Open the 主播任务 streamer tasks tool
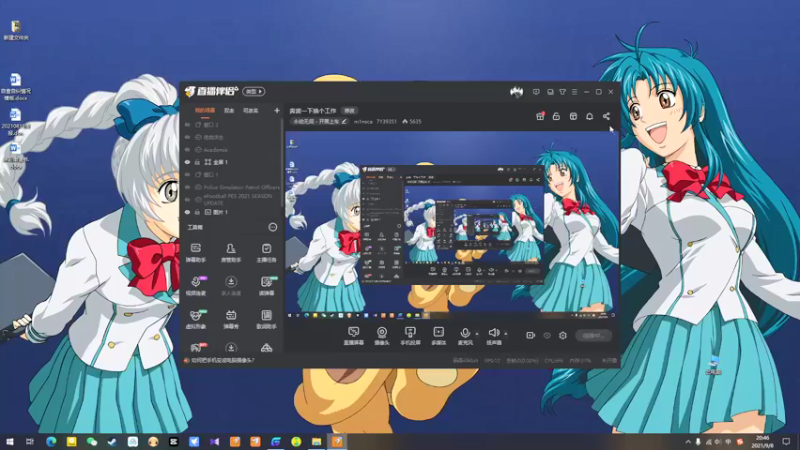The image size is (800, 450). click(x=266, y=253)
